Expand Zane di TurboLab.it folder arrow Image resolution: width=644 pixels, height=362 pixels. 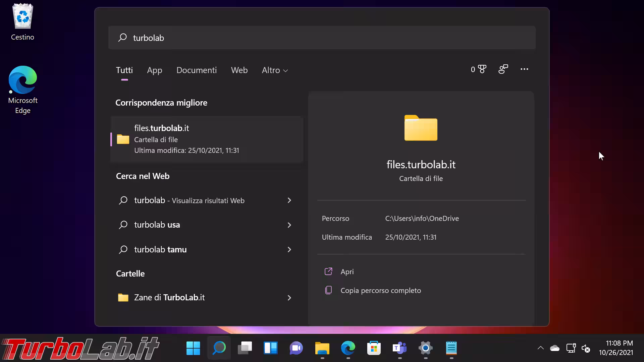coord(289,298)
